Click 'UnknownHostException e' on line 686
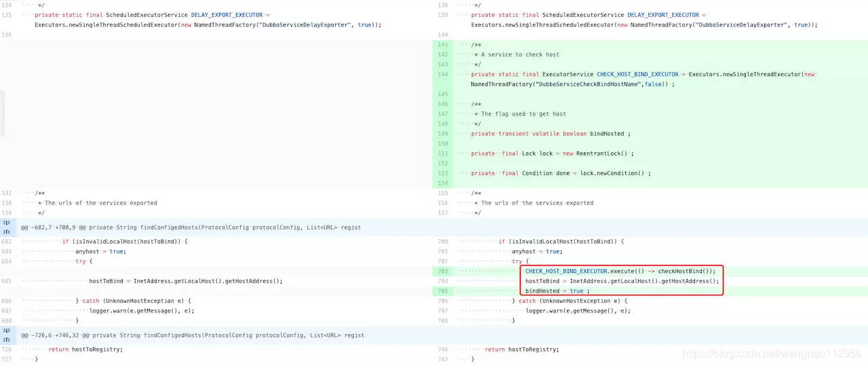 (x=144, y=301)
